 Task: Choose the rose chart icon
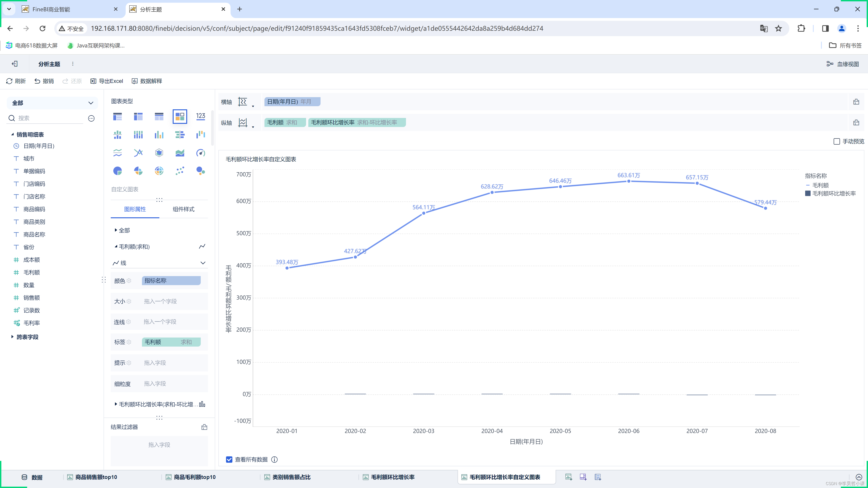pyautogui.click(x=138, y=171)
